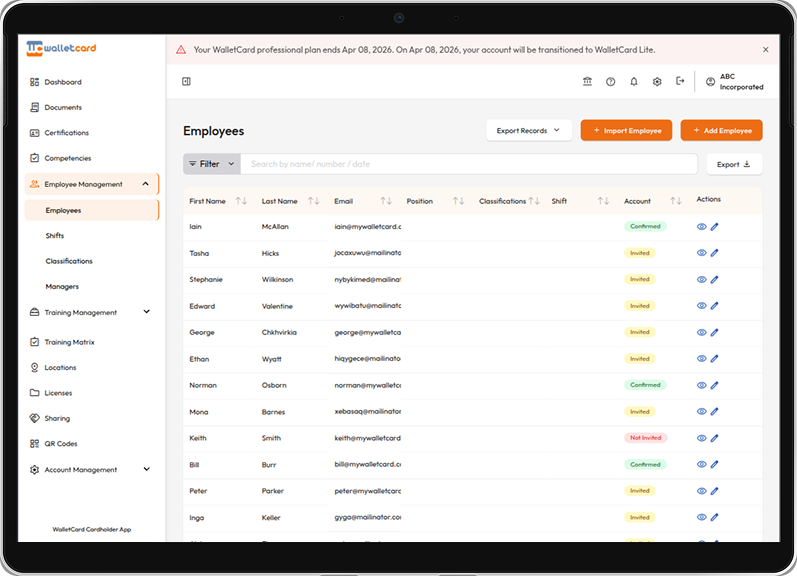Viewport: 797px width, 576px height.
Task: Edit Tasha Hicks with pencil icon
Action: pyautogui.click(x=714, y=253)
